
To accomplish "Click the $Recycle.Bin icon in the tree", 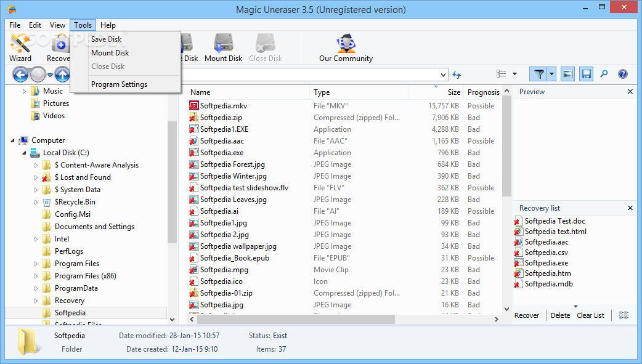I will [47, 202].
